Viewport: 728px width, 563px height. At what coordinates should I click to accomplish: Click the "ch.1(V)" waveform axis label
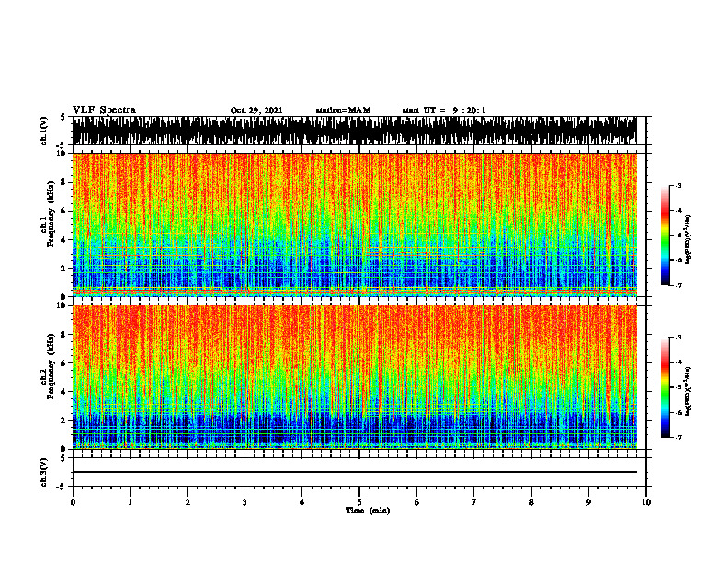44,131
